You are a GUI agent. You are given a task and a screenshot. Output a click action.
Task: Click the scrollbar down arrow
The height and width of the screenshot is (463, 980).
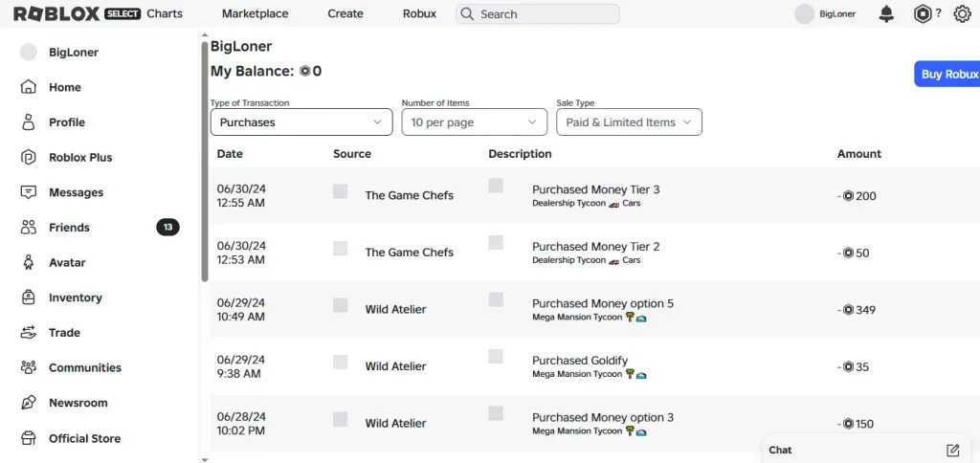205,459
